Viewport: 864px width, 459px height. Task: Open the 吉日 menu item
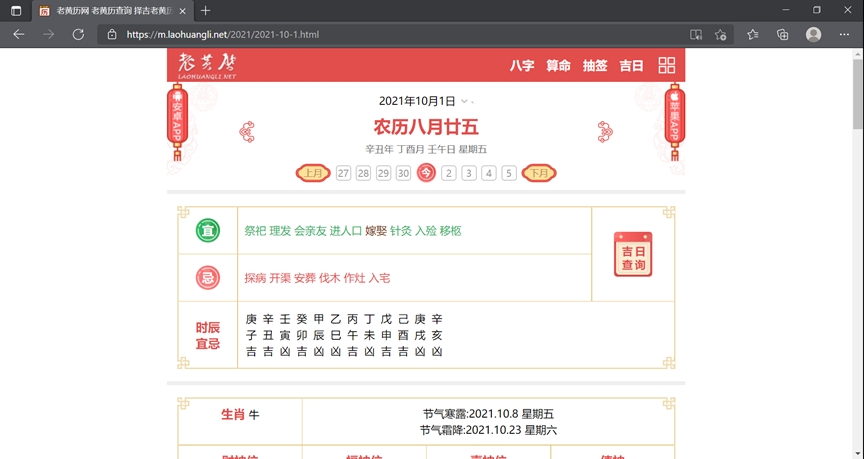pyautogui.click(x=631, y=66)
